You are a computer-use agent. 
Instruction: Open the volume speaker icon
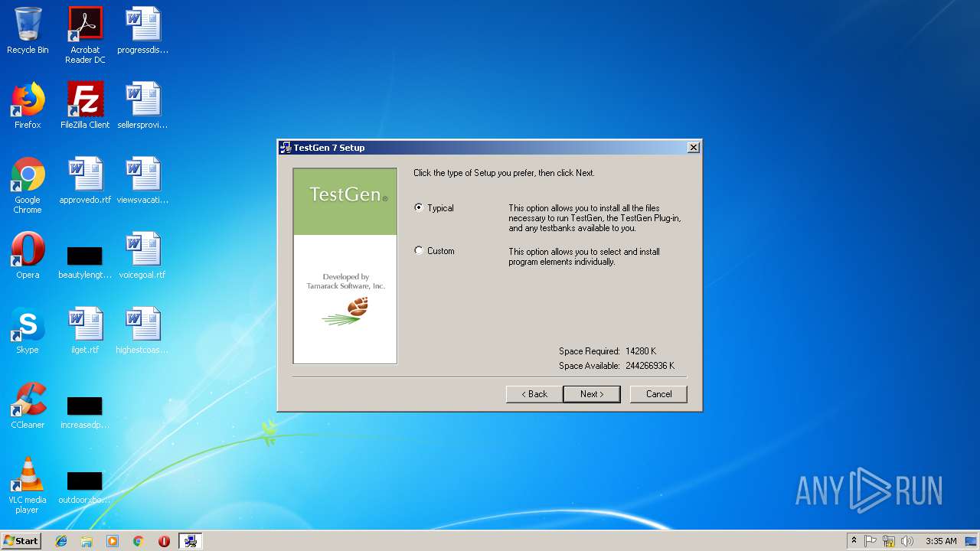[908, 541]
